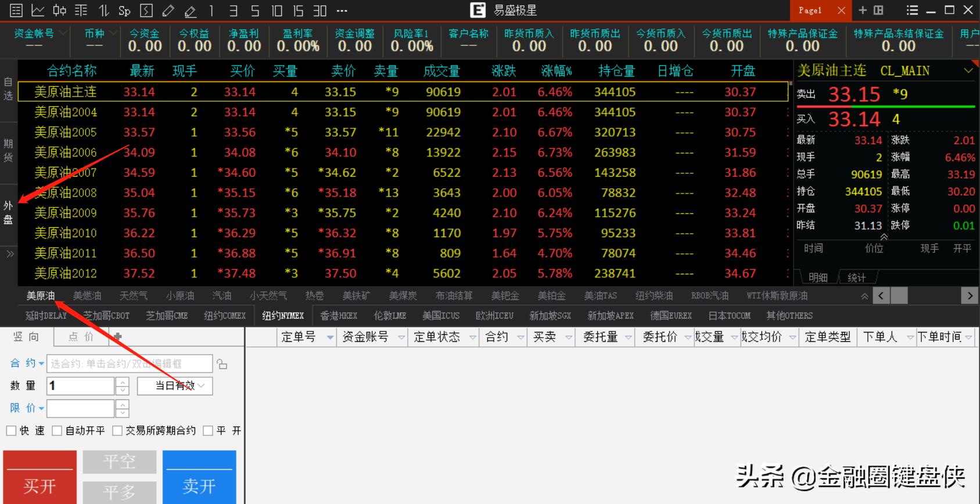The width and height of the screenshot is (980, 504).
Task: Close the Page1 tab
Action: tap(841, 10)
